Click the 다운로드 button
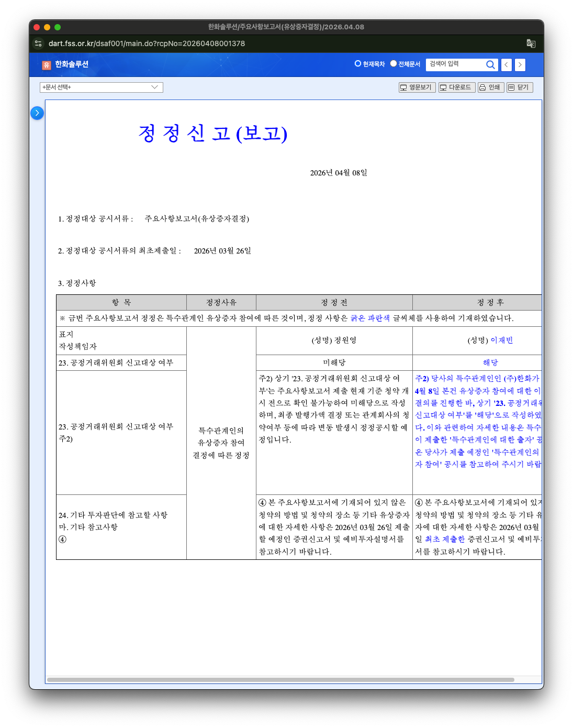 coord(456,87)
